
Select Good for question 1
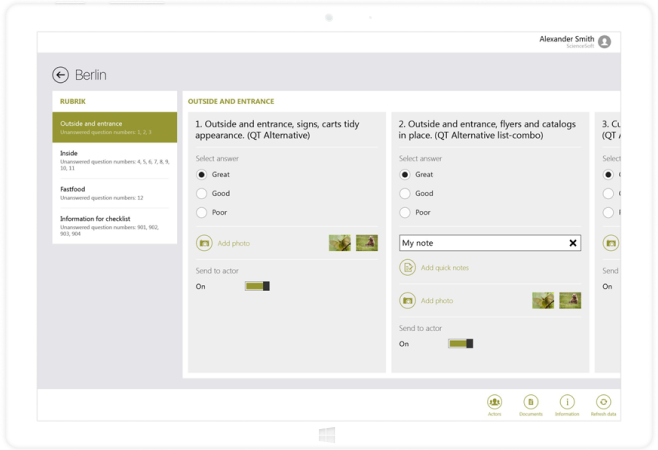pyautogui.click(x=201, y=193)
